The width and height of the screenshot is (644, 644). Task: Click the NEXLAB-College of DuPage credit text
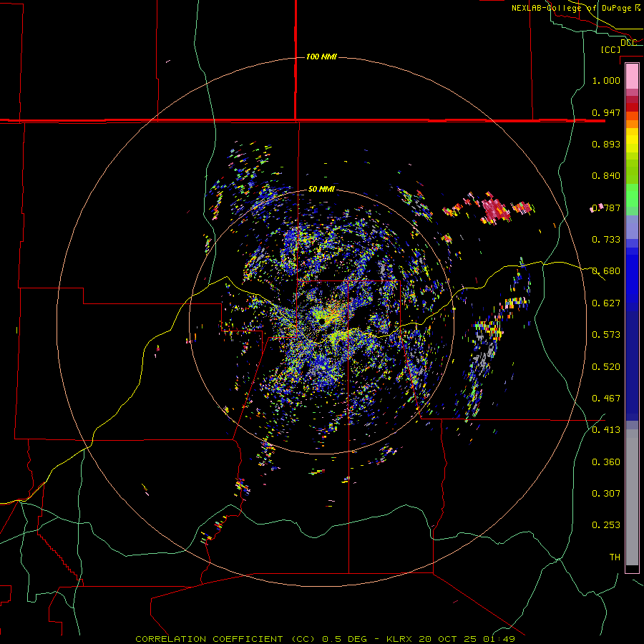pos(576,8)
